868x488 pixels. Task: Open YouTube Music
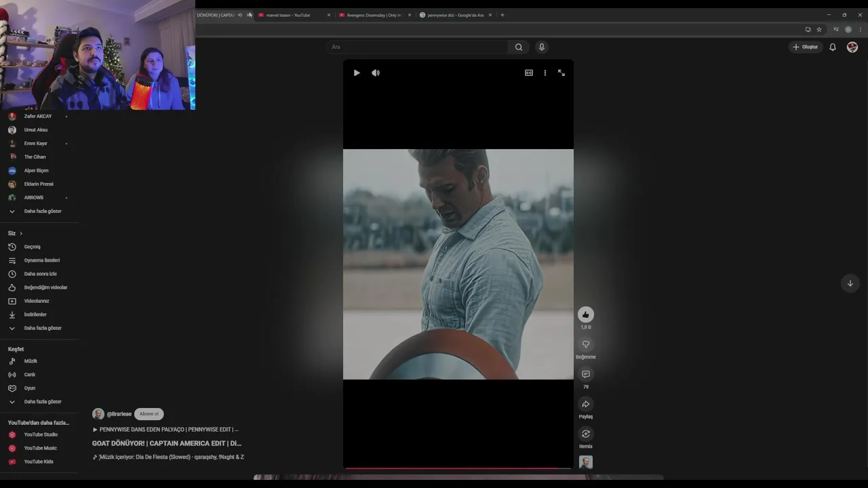pyautogui.click(x=39, y=448)
